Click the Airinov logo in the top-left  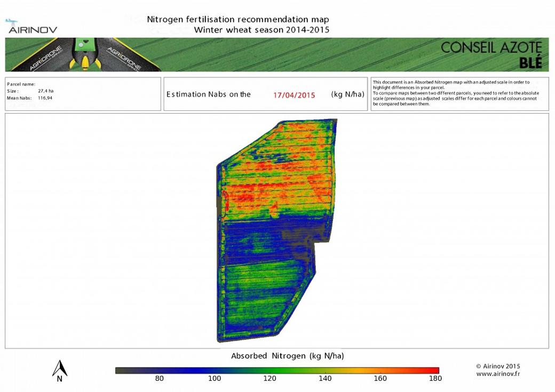[x=32, y=27]
